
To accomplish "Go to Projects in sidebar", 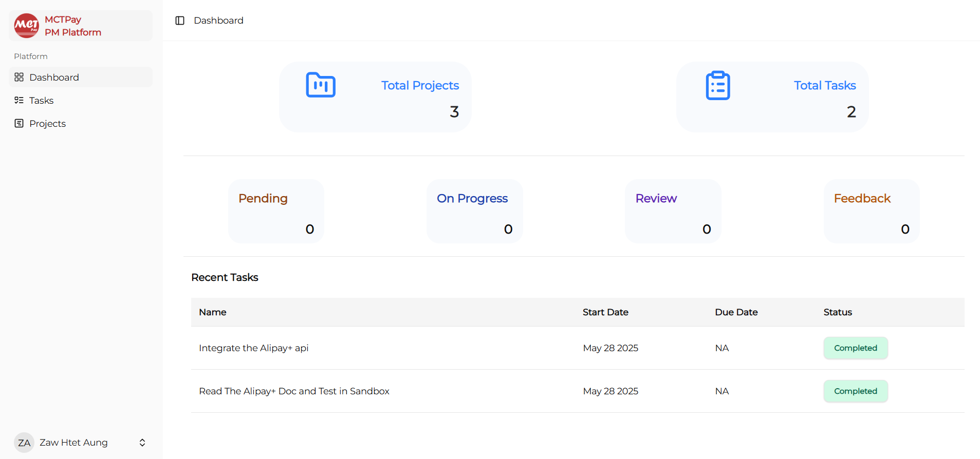I will 47,123.
